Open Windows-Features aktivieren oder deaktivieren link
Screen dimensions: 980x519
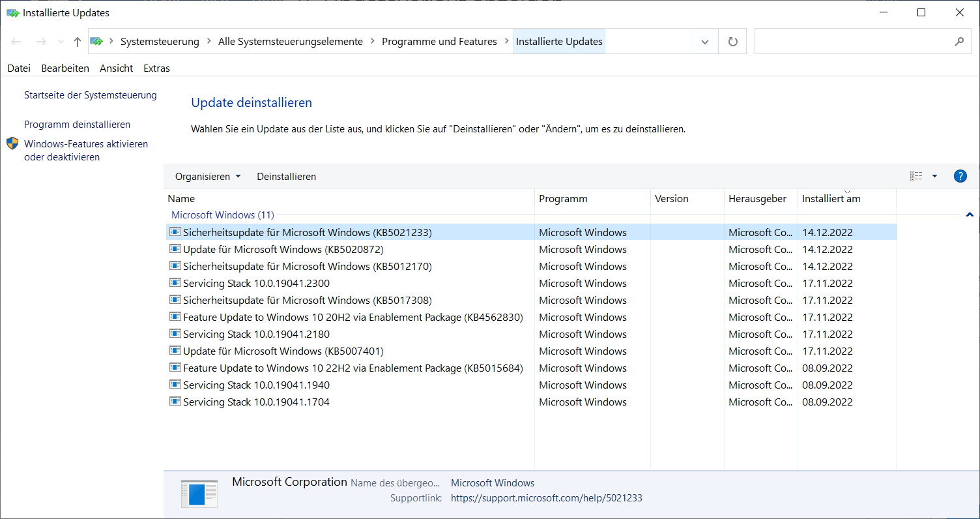tap(86, 151)
